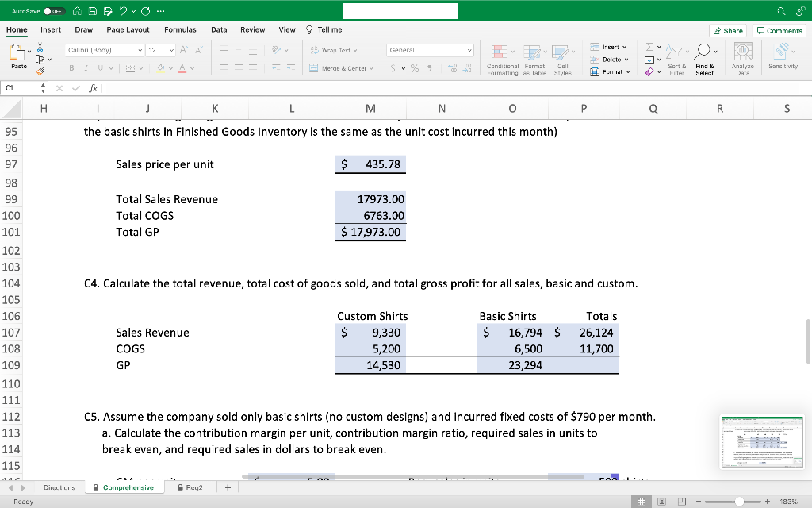Toggle Underline formatting

coord(100,68)
